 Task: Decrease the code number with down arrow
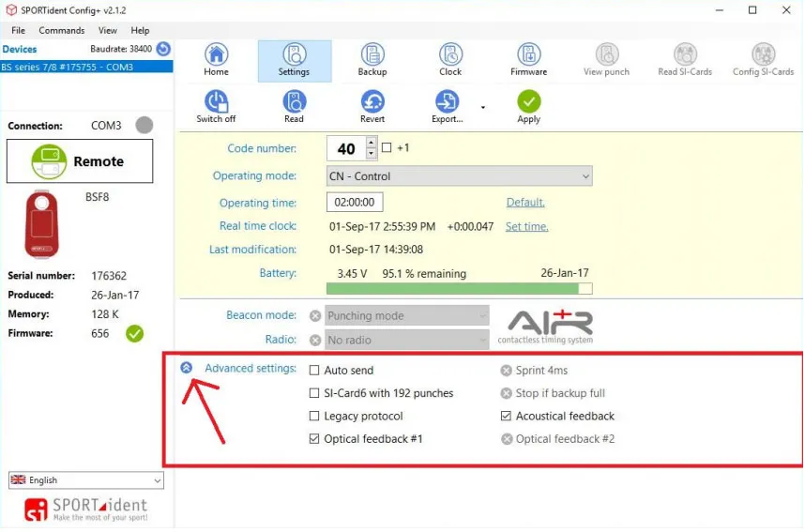(372, 154)
